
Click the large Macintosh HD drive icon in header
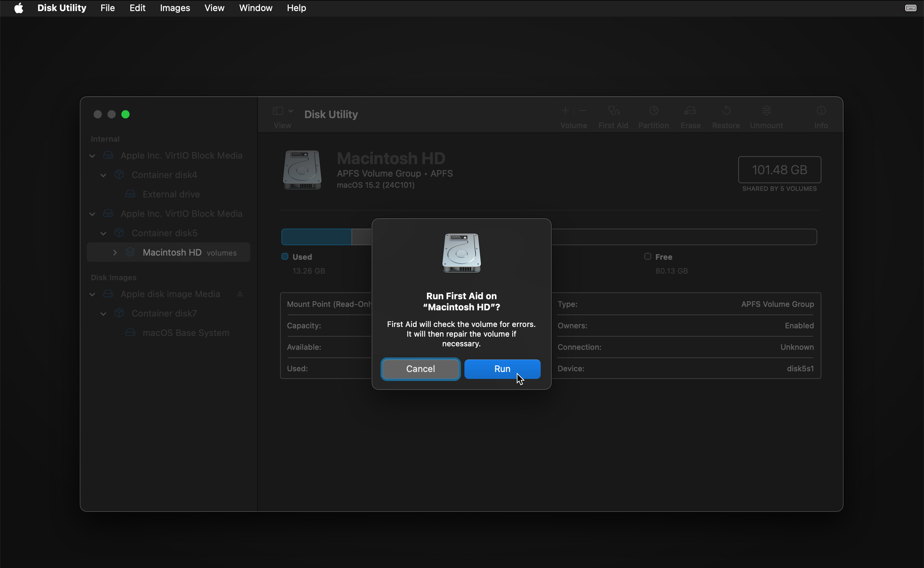(302, 170)
